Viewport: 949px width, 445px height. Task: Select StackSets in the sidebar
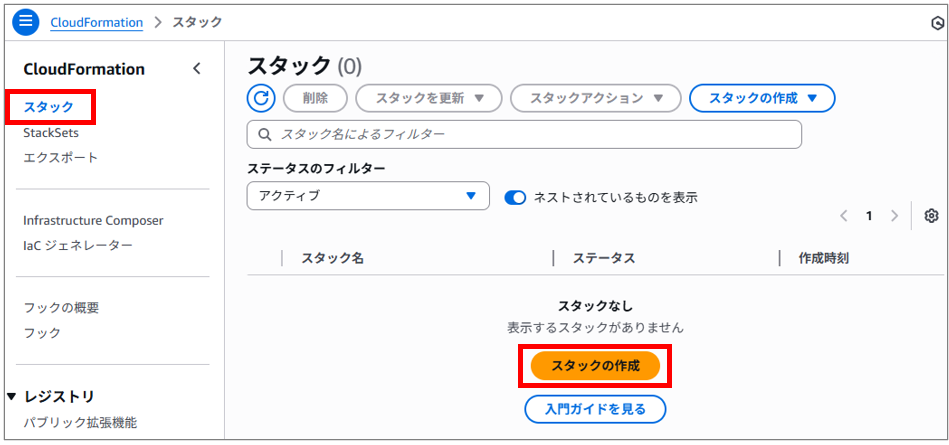51,133
